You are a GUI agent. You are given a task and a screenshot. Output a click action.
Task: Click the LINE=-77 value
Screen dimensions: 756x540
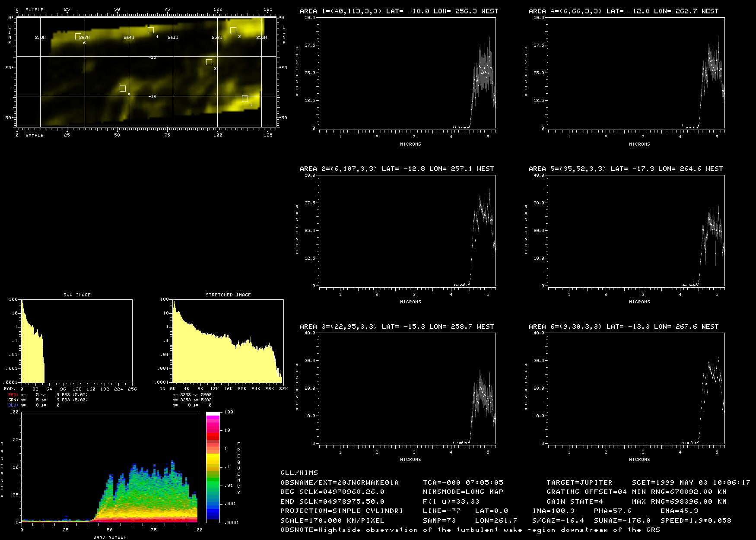tap(442, 511)
